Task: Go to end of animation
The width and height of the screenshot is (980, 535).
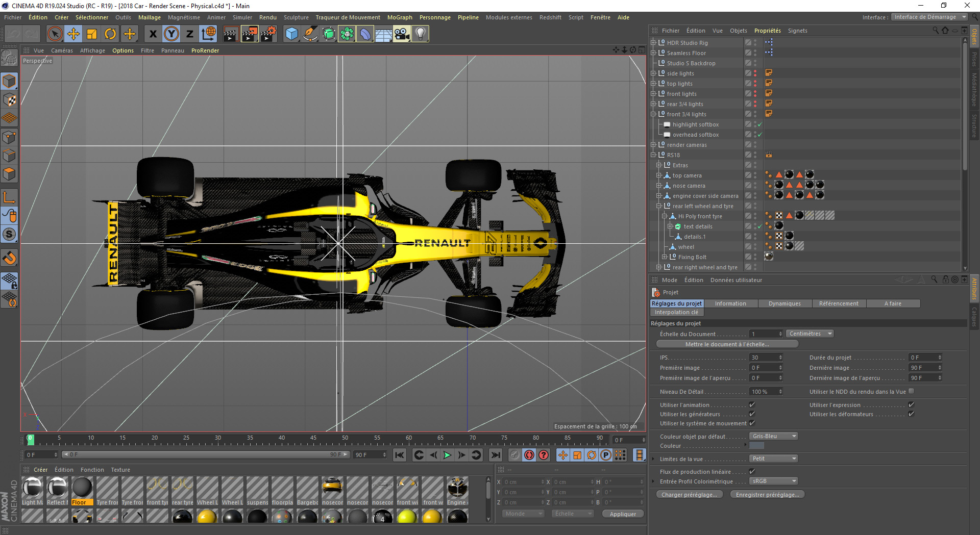Action: [495, 455]
